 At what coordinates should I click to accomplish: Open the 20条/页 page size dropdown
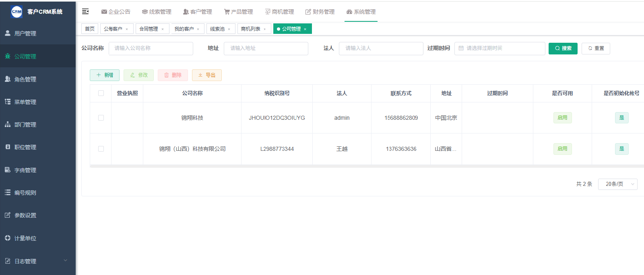[617, 184]
